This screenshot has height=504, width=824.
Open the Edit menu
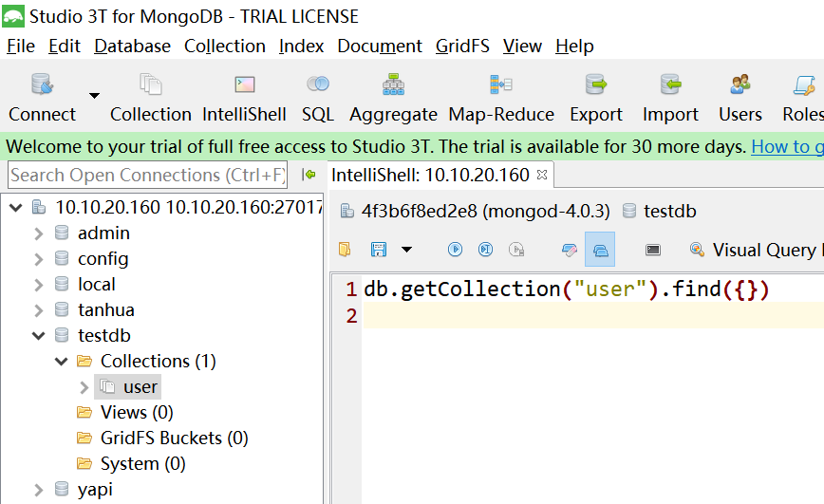(x=65, y=47)
